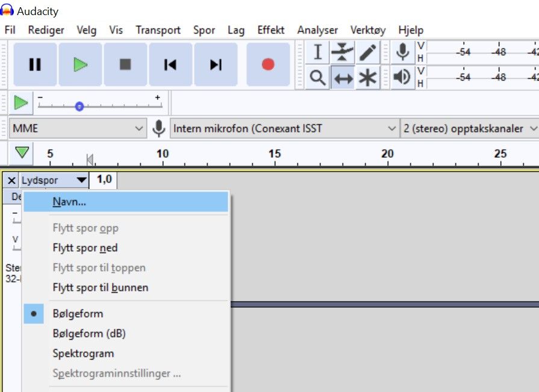Open the MME audio host dropdown
The image size is (539, 392).
click(78, 129)
